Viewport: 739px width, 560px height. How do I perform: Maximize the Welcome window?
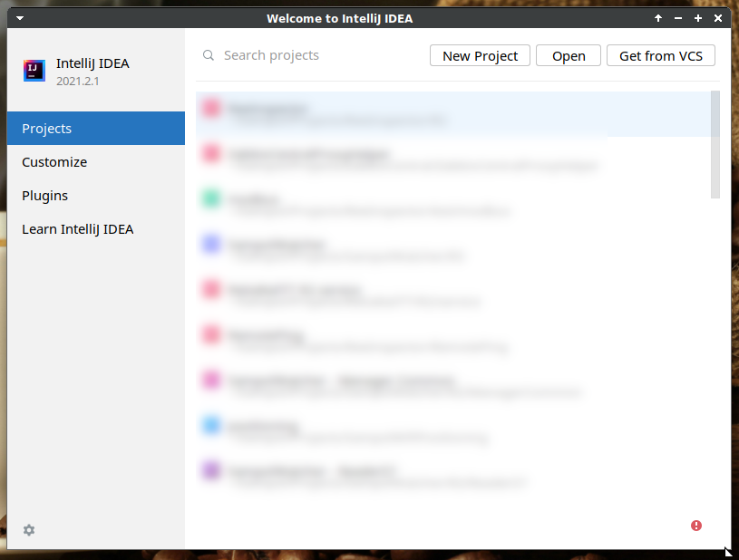pos(698,18)
